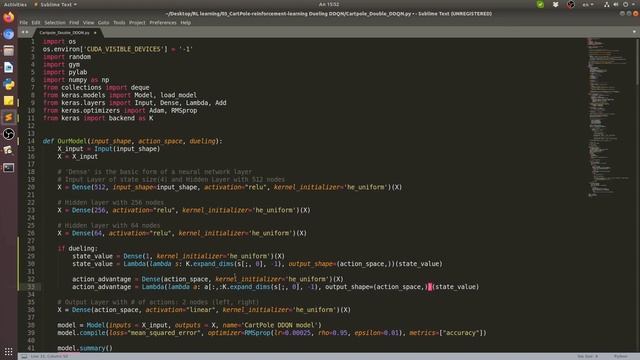Click the Dense(512 layer line
This screenshot has height=360, width=640.
(229, 187)
